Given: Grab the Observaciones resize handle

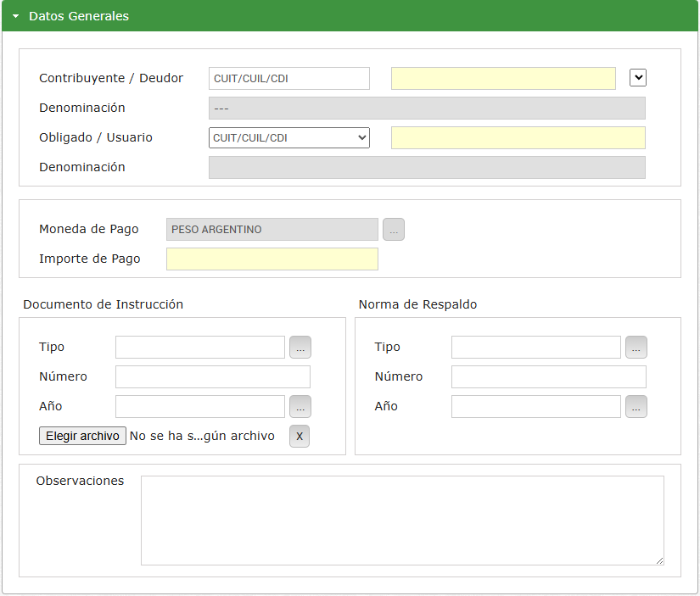Looking at the screenshot, I should 659,560.
